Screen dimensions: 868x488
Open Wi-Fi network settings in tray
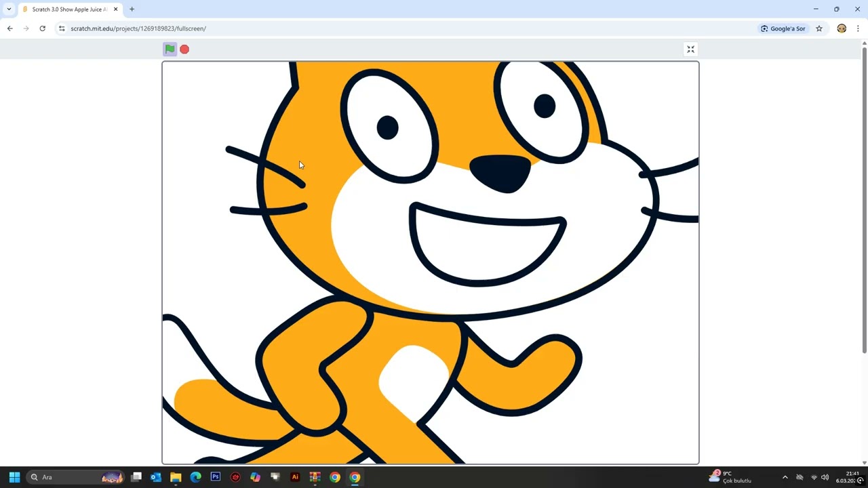pyautogui.click(x=814, y=477)
